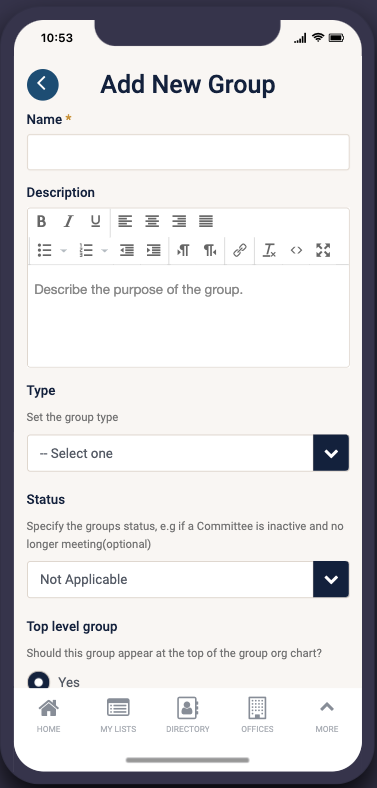
Task: Apply Underline formatting
Action: [96, 221]
